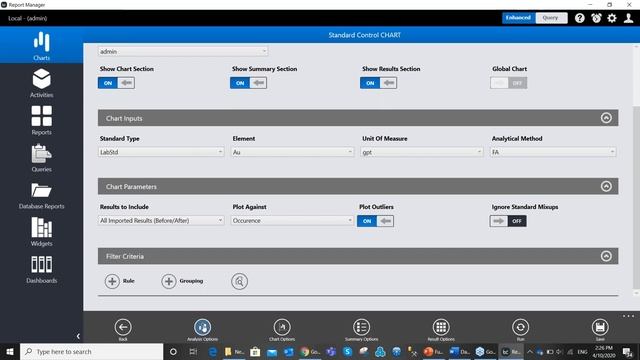This screenshot has height=360, width=640.
Task: Open the Dashboards section
Action: (x=41, y=269)
